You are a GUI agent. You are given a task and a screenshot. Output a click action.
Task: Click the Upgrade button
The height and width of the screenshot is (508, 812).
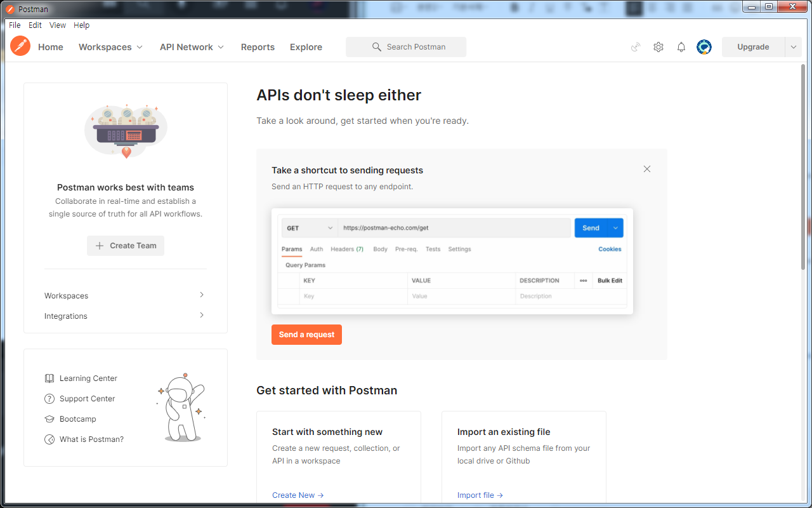point(753,47)
